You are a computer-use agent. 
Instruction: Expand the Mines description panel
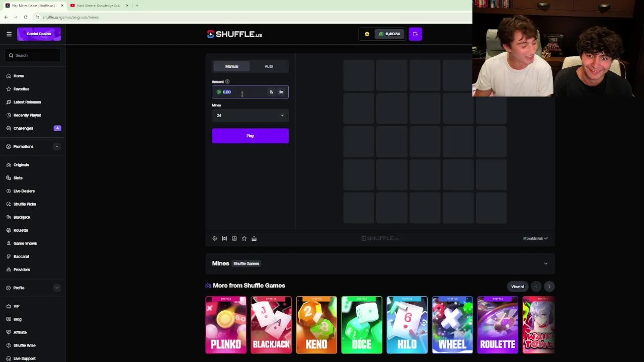pos(546,263)
